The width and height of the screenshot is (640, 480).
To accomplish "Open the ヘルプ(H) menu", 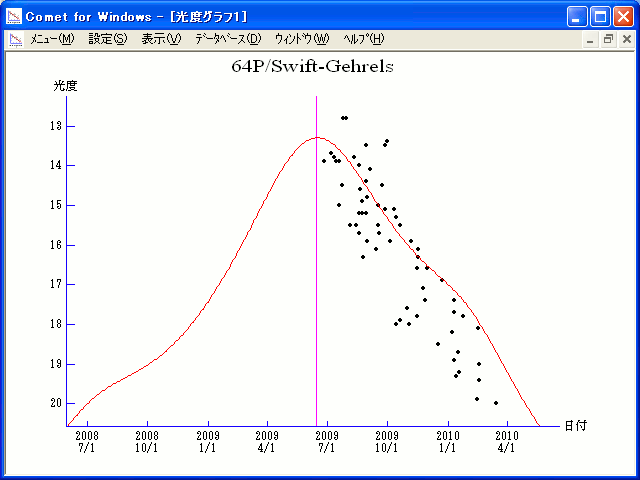I will [363, 39].
